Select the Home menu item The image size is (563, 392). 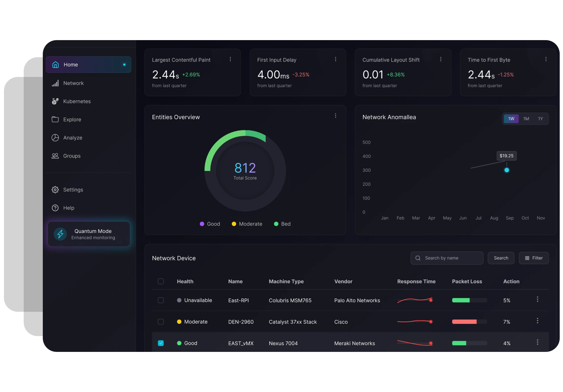[88, 64]
